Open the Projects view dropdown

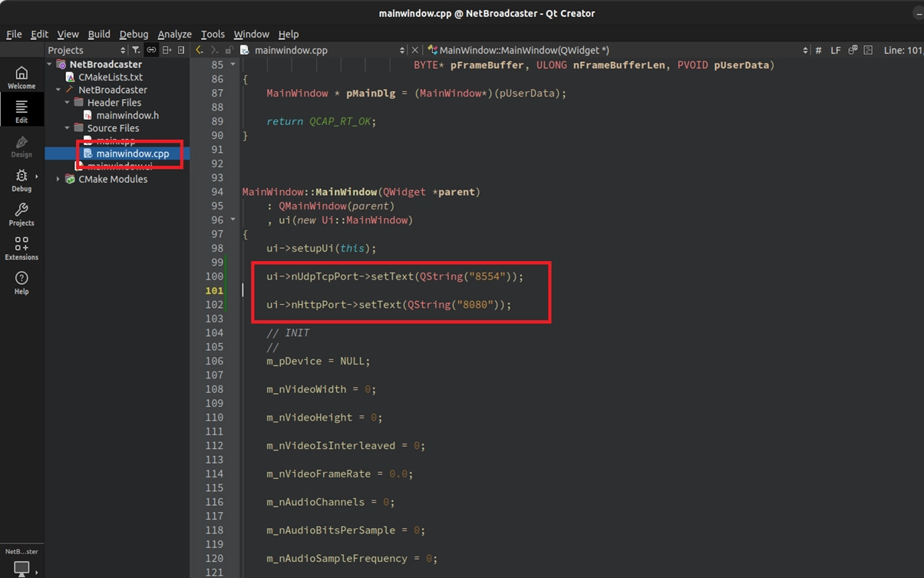[87, 50]
